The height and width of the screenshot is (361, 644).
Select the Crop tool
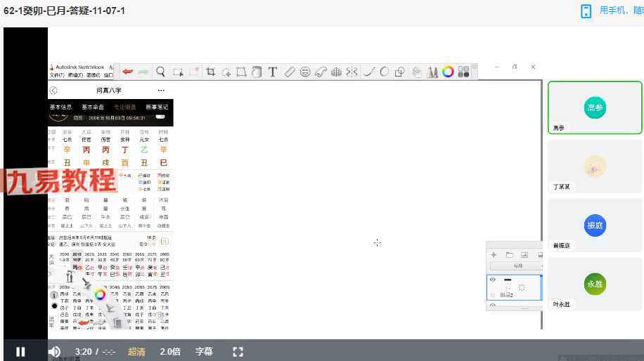(x=210, y=72)
